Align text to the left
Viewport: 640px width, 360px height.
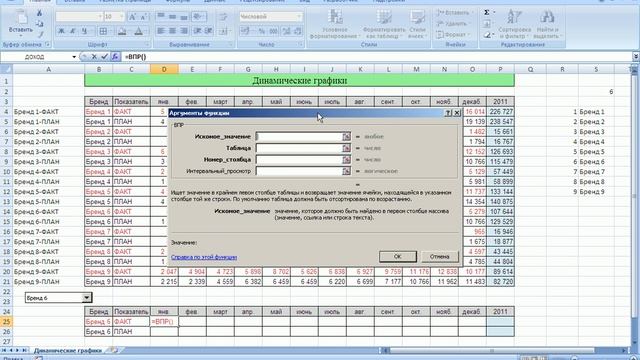pos(161,31)
